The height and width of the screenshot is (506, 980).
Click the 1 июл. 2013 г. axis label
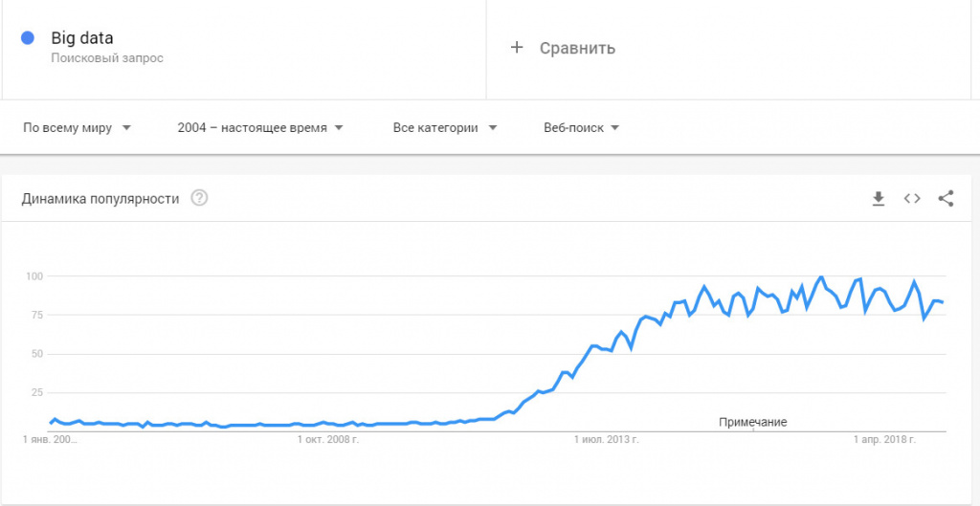click(606, 440)
